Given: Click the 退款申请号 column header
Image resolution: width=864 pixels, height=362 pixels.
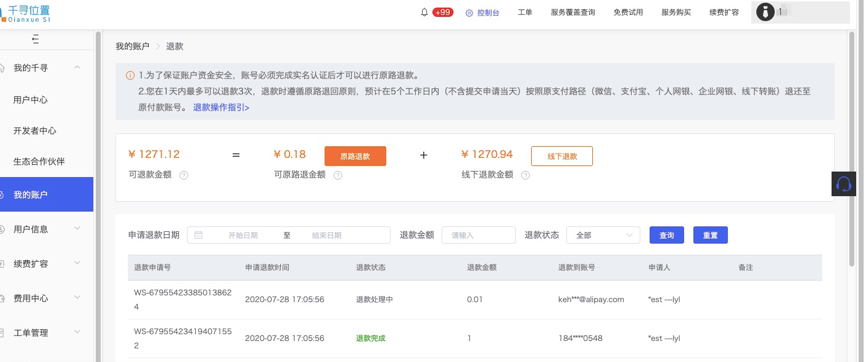Looking at the screenshot, I should (152, 267).
